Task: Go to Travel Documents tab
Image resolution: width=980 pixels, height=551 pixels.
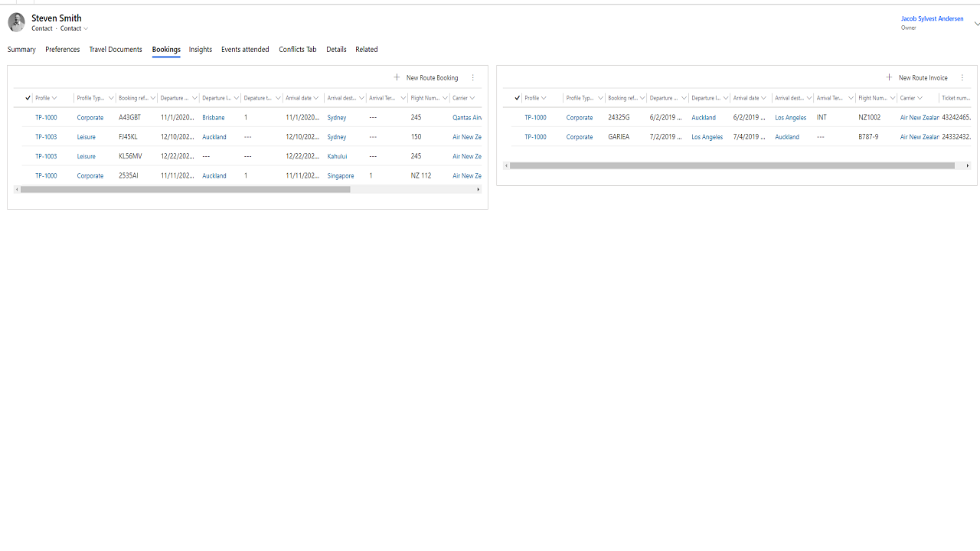Action: pyautogui.click(x=116, y=50)
